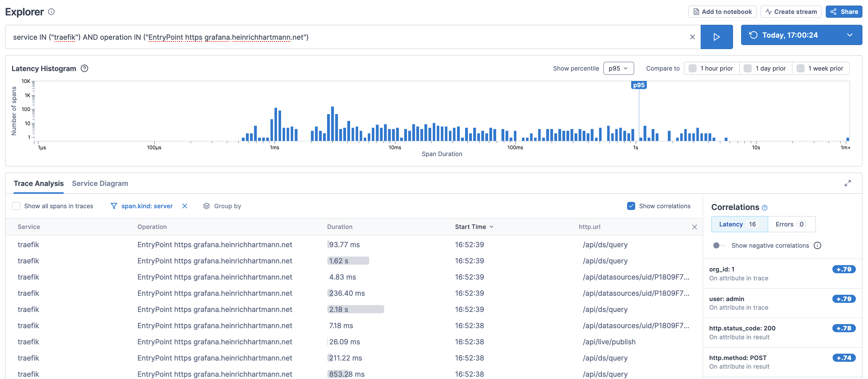The width and height of the screenshot is (868, 379).
Task: Select the Latency 16 correlations tab
Action: pyautogui.click(x=739, y=224)
